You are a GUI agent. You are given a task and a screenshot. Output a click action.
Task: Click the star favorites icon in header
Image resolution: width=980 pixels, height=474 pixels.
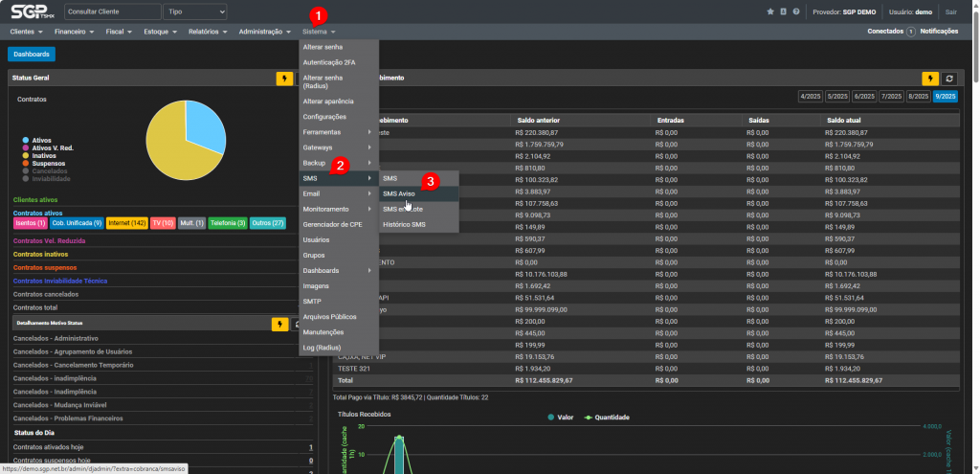click(770, 11)
